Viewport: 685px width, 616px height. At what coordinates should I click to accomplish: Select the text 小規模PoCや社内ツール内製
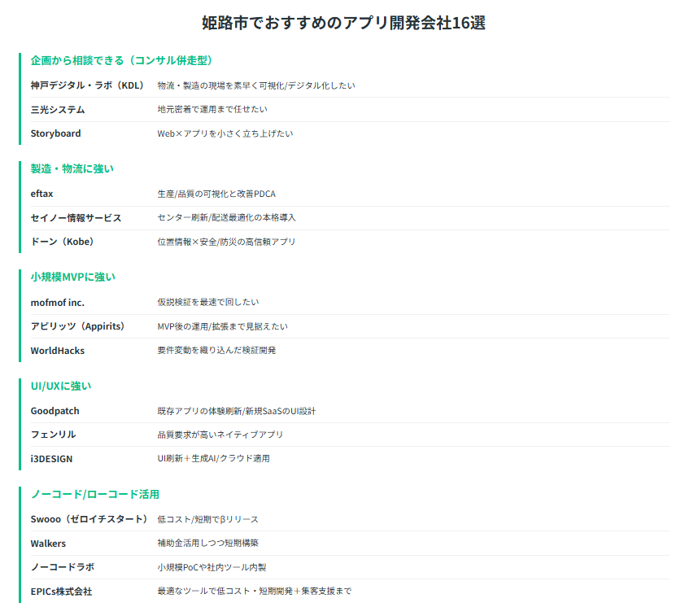pos(212,567)
